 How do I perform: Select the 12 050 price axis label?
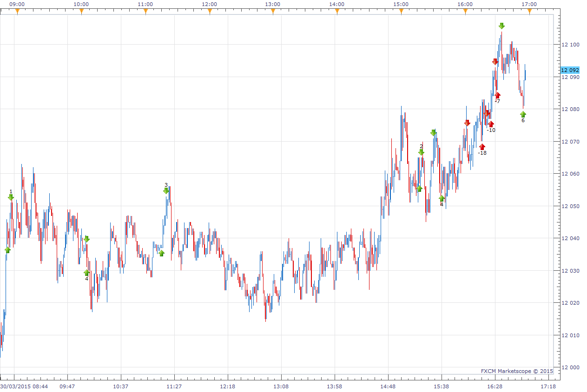click(x=570, y=206)
